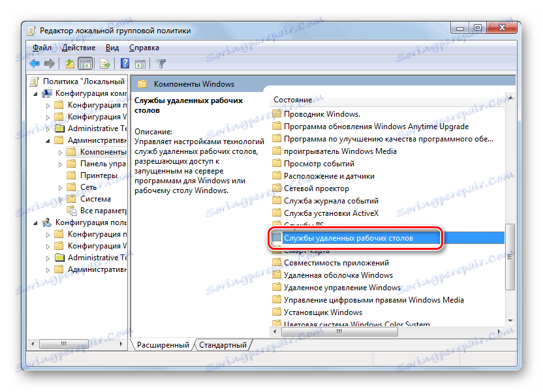Select Программа по улучшению качества folder
The image size is (543, 392).
[x=388, y=139]
